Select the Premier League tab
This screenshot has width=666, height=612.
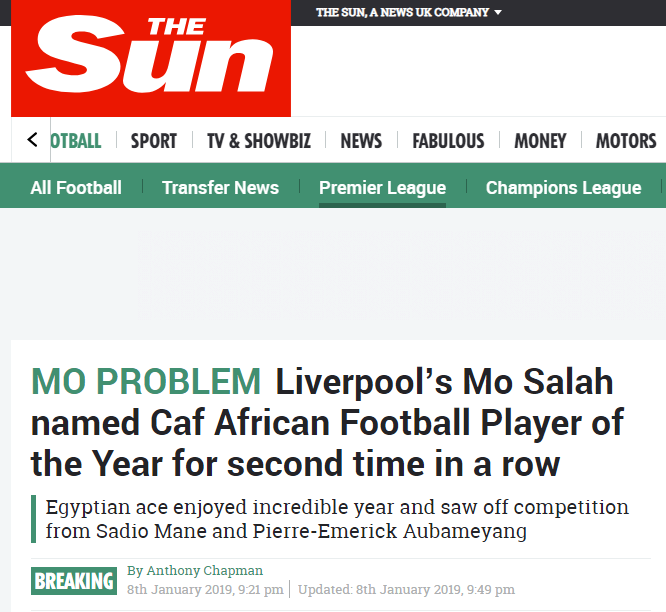382,188
